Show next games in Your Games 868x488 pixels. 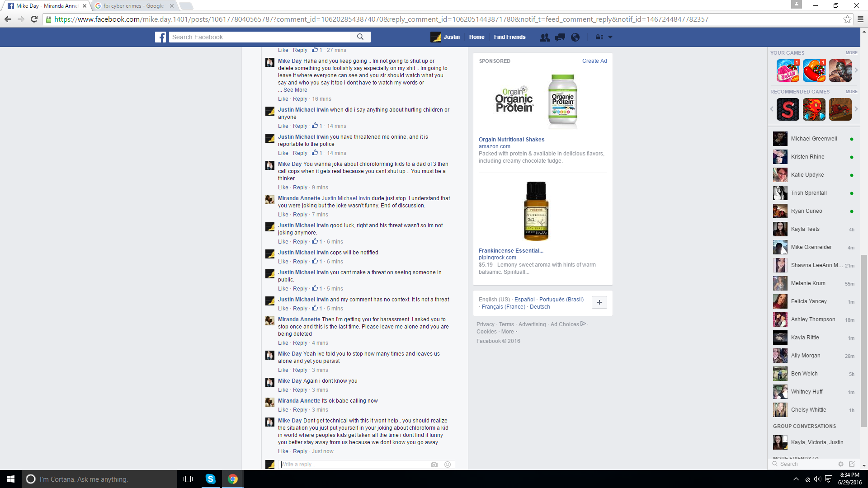[x=856, y=70]
